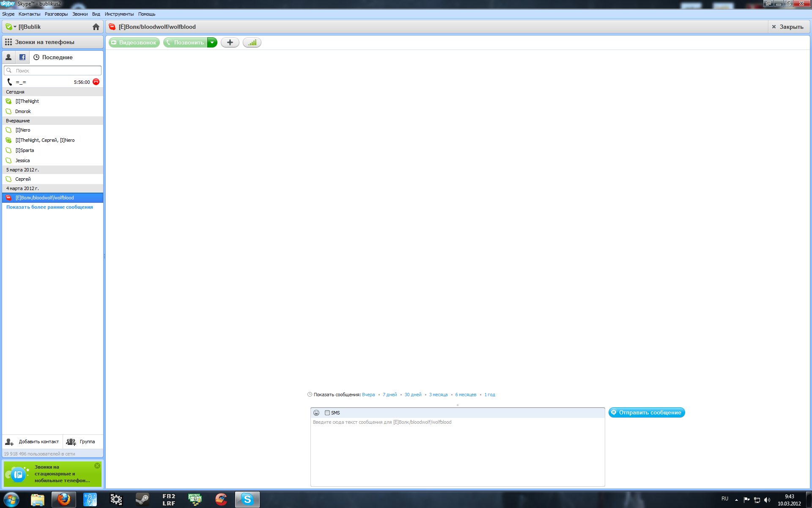Hang up the active call with red button
The height and width of the screenshot is (508, 812).
pos(96,82)
